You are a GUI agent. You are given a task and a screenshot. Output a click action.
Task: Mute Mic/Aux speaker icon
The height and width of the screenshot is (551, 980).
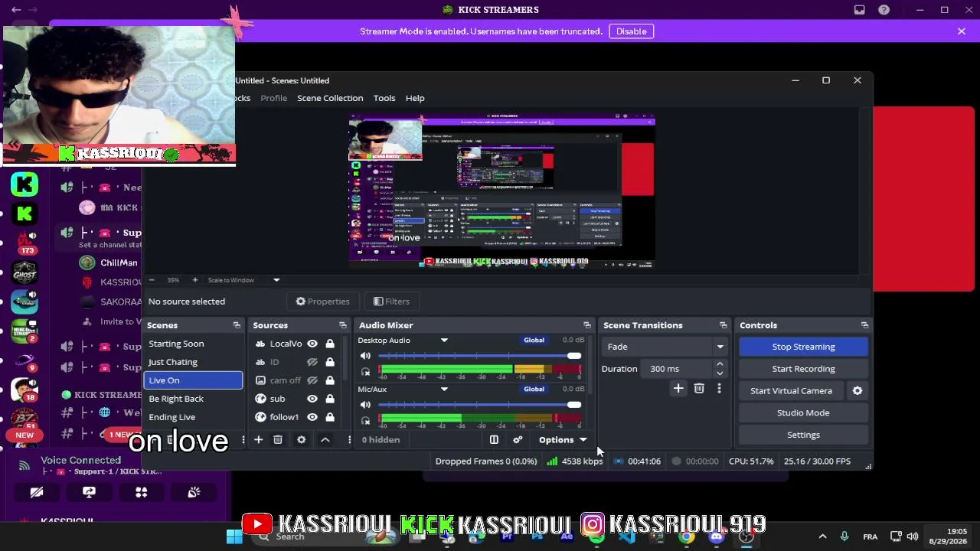(365, 405)
